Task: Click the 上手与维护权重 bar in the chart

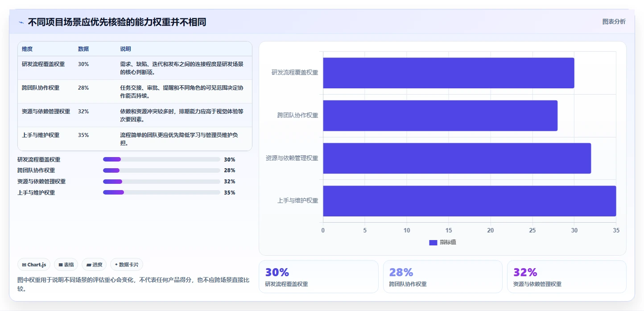Action: tap(470, 201)
